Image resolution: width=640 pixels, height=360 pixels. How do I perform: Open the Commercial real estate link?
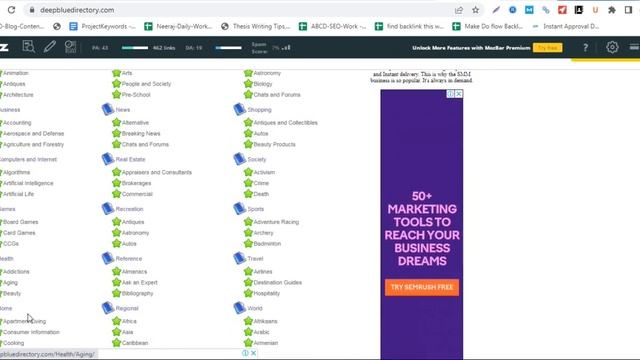click(x=137, y=194)
